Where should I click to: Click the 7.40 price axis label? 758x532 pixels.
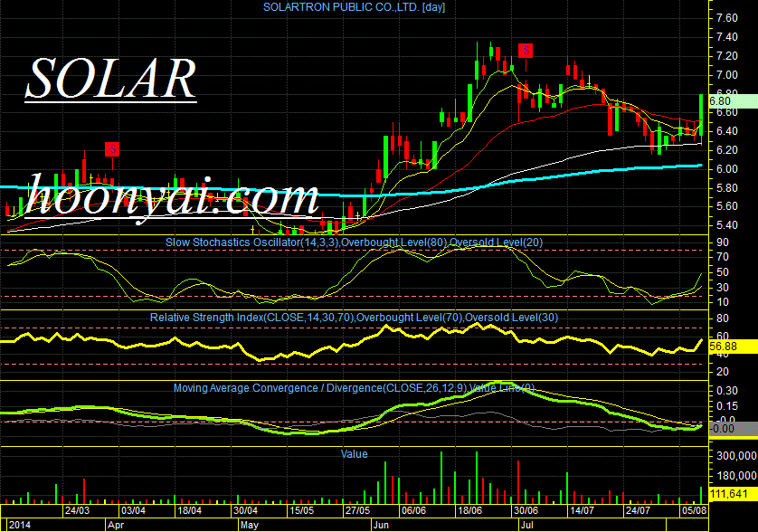click(x=727, y=37)
